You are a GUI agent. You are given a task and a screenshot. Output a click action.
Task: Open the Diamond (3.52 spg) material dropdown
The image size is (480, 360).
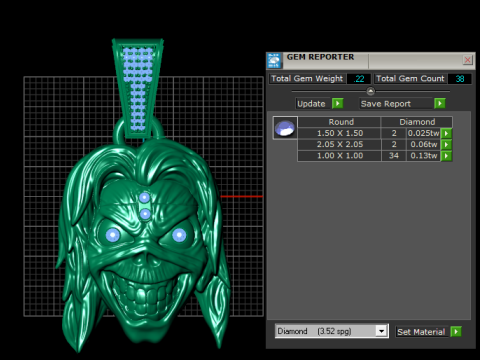point(331,331)
